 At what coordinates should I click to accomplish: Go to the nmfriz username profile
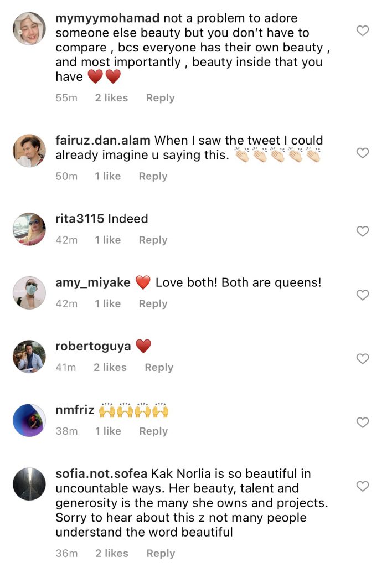75,411
